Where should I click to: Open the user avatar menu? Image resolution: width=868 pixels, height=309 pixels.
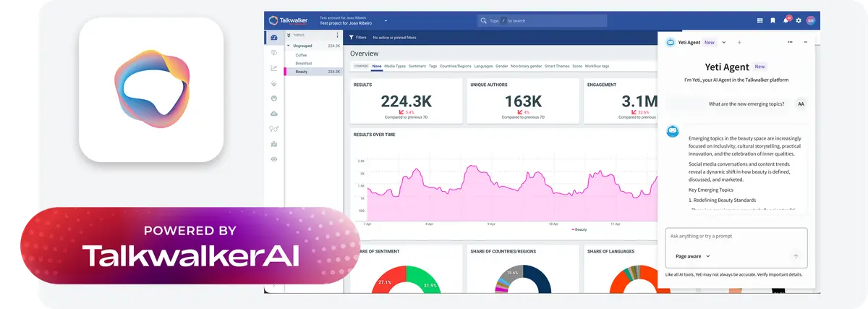[x=811, y=20]
